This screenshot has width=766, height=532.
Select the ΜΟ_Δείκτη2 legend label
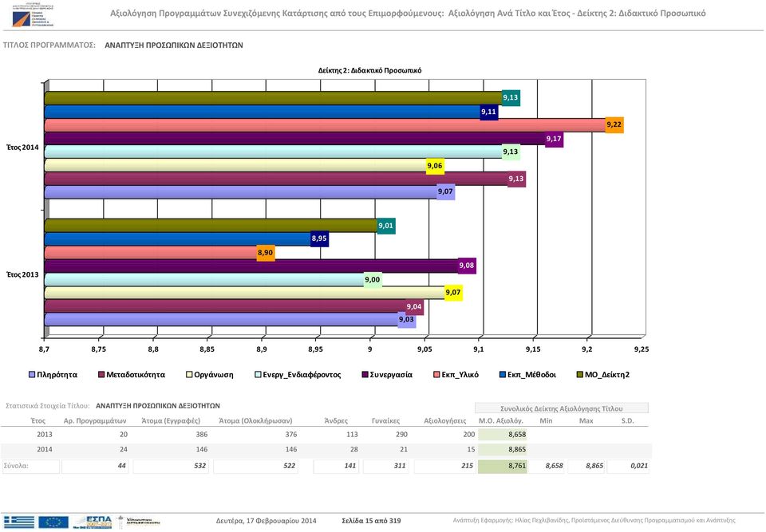[607, 375]
